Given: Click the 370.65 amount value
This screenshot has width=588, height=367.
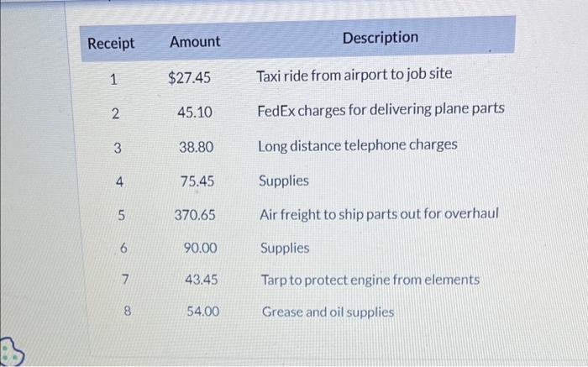Looking at the screenshot, I should 195,215.
